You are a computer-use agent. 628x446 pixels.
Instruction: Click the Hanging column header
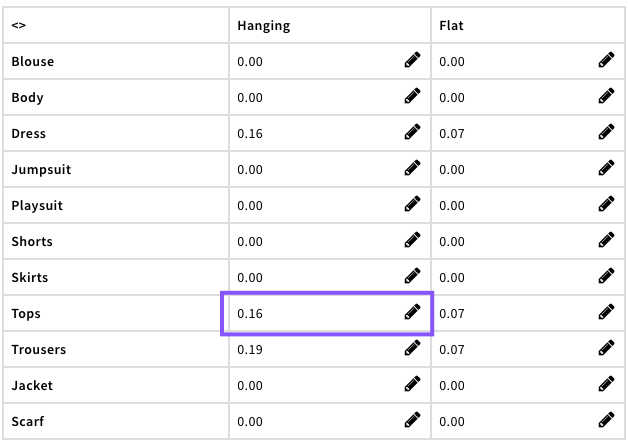[x=263, y=26]
